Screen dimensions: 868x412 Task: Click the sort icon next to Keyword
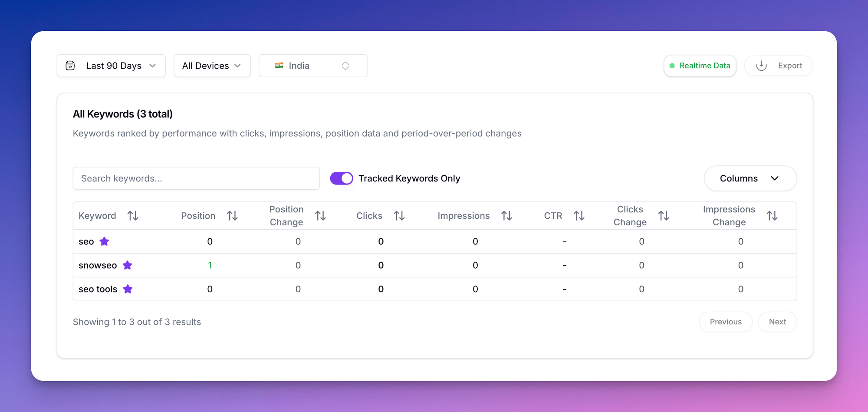pyautogui.click(x=133, y=215)
